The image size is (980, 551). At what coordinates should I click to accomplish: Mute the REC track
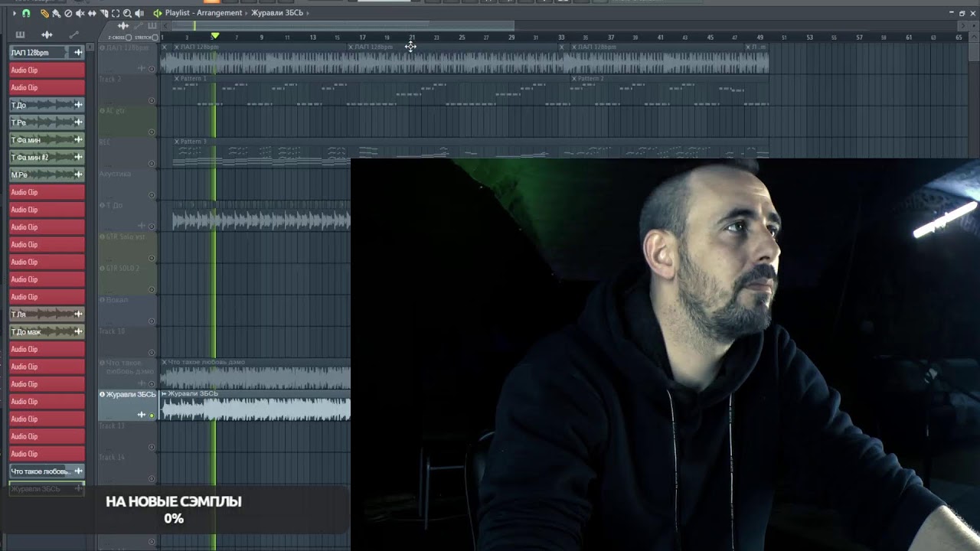pyautogui.click(x=152, y=163)
